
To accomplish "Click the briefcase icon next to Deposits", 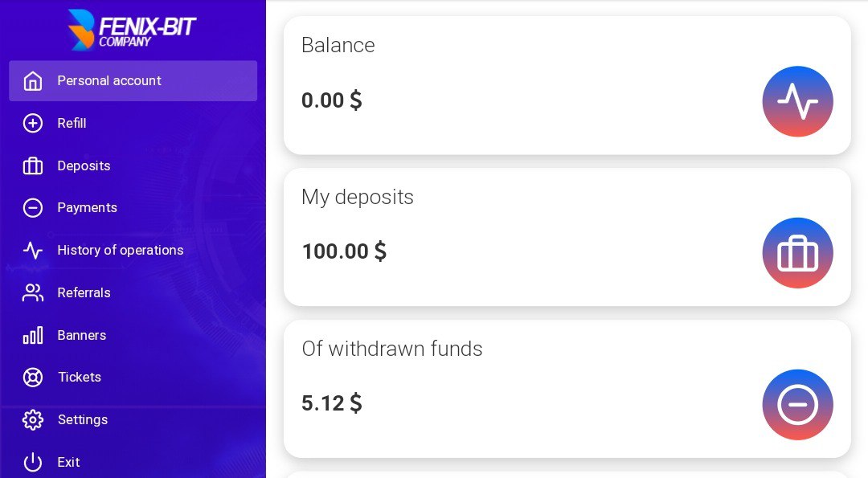I will pyautogui.click(x=33, y=165).
